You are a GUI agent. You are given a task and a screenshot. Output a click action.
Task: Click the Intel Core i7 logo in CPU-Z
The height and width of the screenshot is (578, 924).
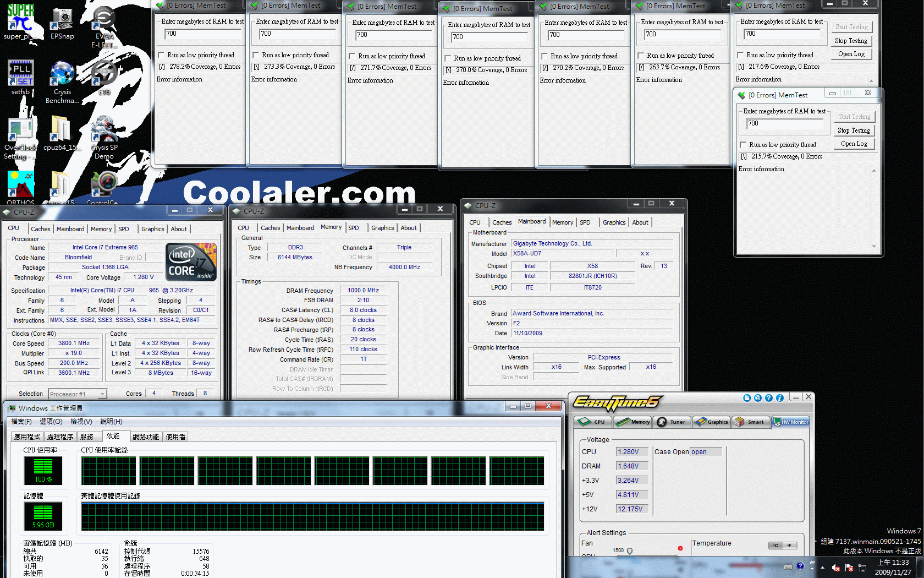click(x=191, y=262)
